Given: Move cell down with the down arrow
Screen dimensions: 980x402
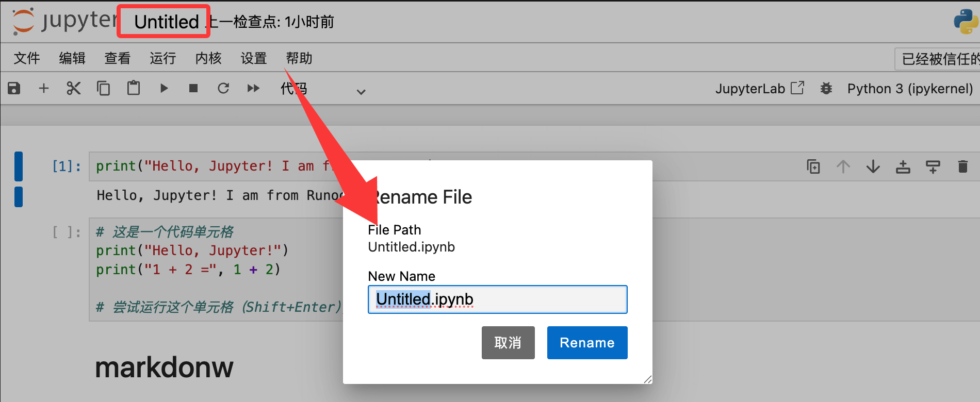Looking at the screenshot, I should coord(873,166).
